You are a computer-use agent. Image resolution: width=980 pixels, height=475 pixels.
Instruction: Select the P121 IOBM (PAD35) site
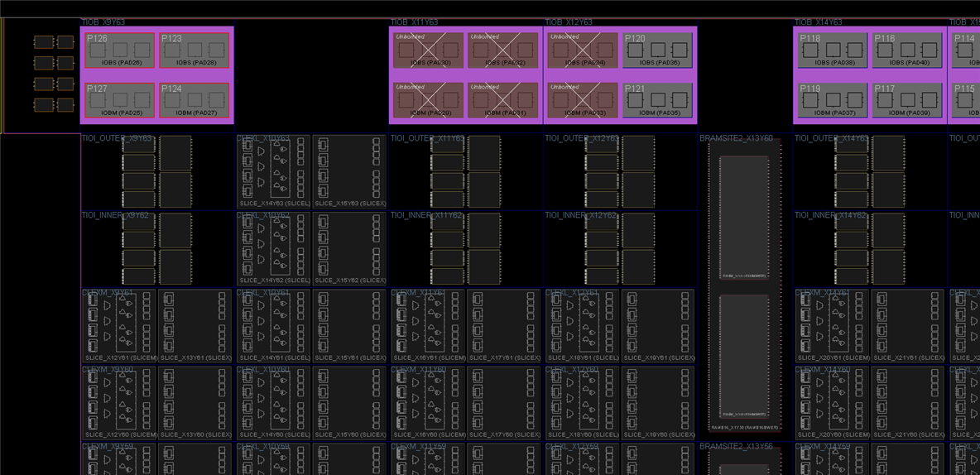tap(657, 100)
